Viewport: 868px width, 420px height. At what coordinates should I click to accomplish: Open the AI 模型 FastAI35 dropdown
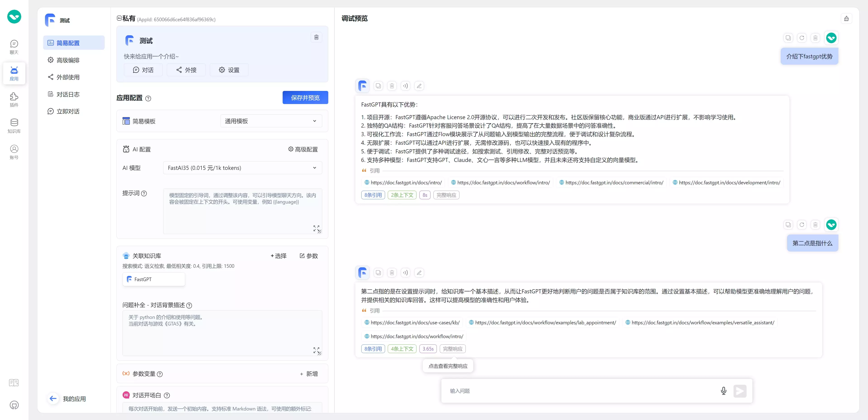(x=242, y=168)
